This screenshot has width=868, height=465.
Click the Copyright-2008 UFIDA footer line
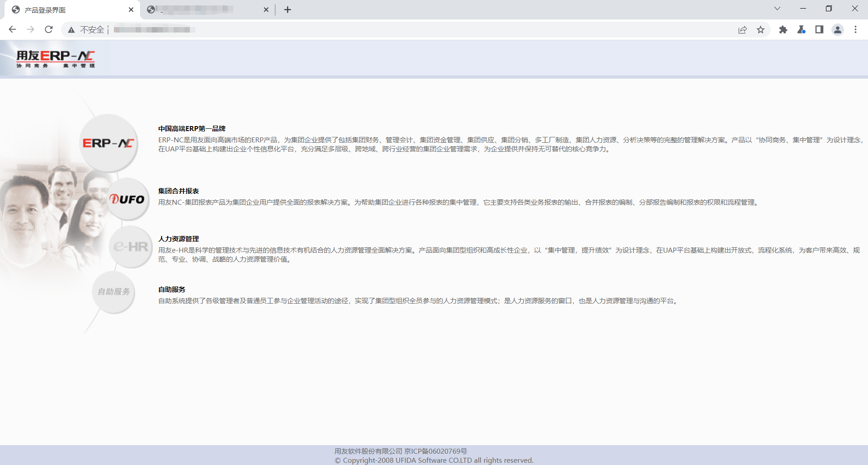(x=434, y=460)
